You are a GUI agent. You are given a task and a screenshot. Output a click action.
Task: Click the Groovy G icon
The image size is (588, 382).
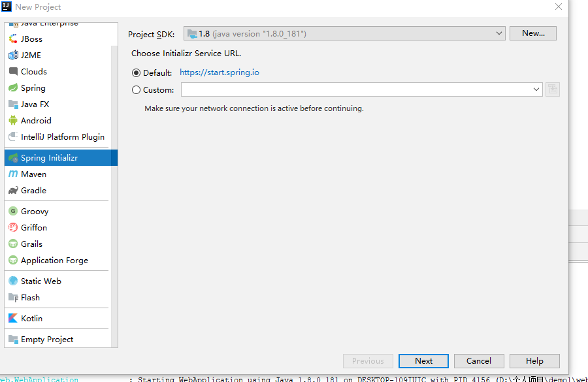coord(13,211)
